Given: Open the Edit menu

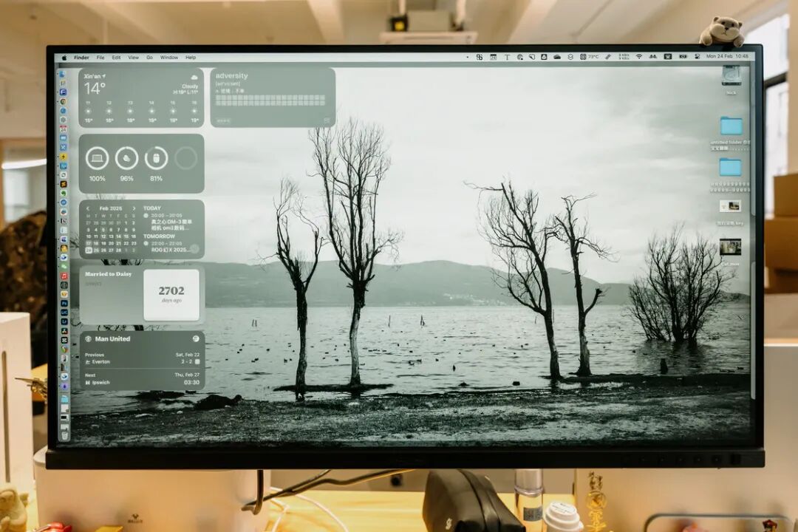Looking at the screenshot, I should (x=116, y=58).
